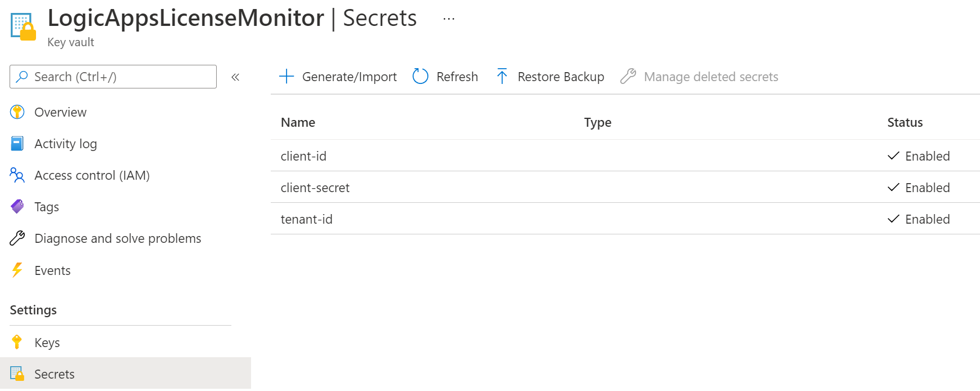980x391 pixels.
Task: Click the Events lightning icon
Action: click(17, 270)
